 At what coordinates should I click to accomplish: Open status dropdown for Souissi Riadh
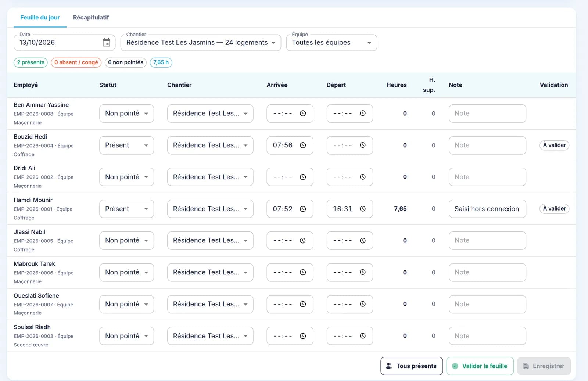click(126, 336)
